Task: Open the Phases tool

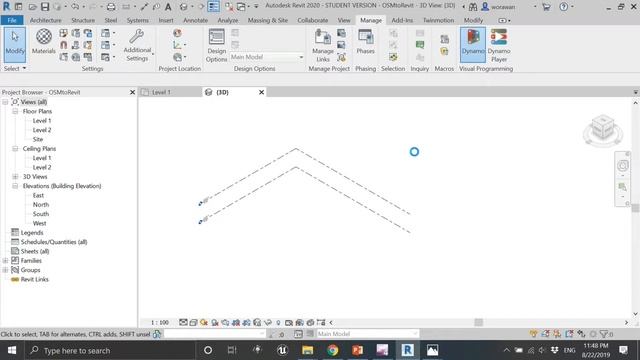Action: point(365,42)
